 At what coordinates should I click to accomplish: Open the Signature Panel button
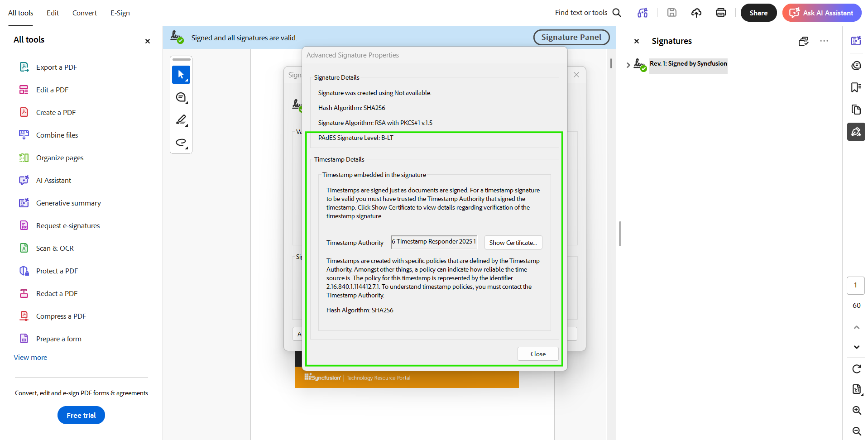(571, 37)
